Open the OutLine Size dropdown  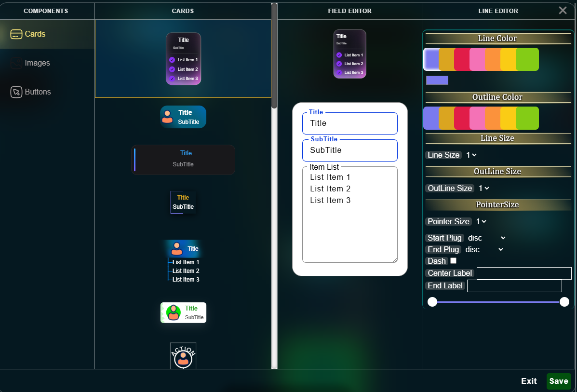[x=483, y=188]
